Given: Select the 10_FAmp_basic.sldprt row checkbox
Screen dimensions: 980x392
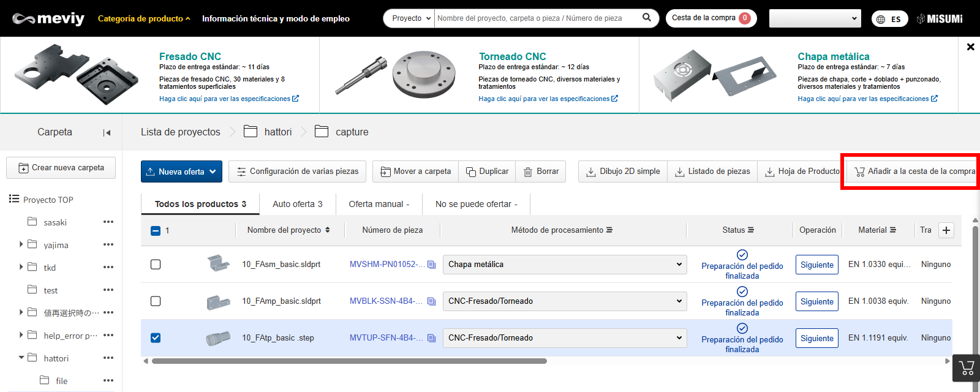Looking at the screenshot, I should tap(156, 301).
